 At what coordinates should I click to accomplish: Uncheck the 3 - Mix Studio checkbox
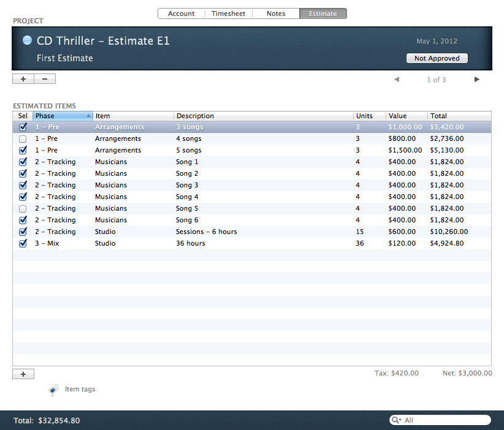(23, 244)
